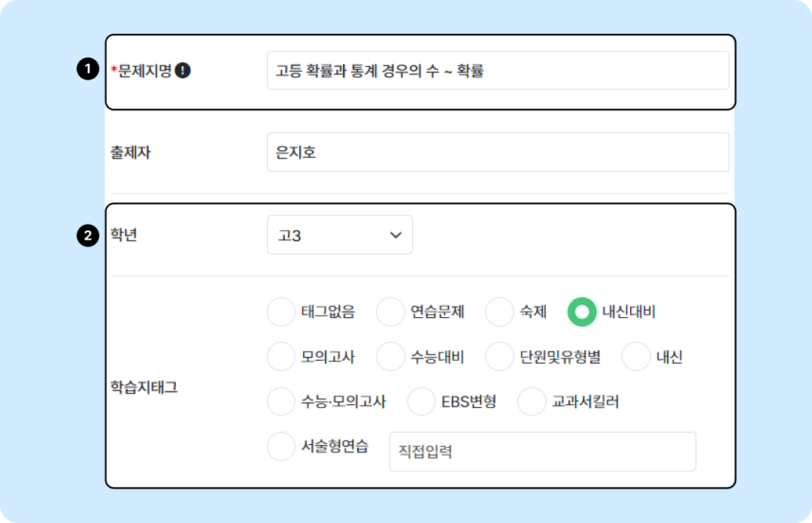Enable the 단원및유형별 tag

(x=499, y=357)
